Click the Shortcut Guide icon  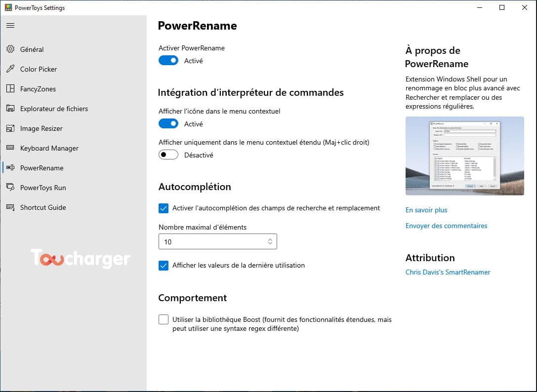(10, 207)
